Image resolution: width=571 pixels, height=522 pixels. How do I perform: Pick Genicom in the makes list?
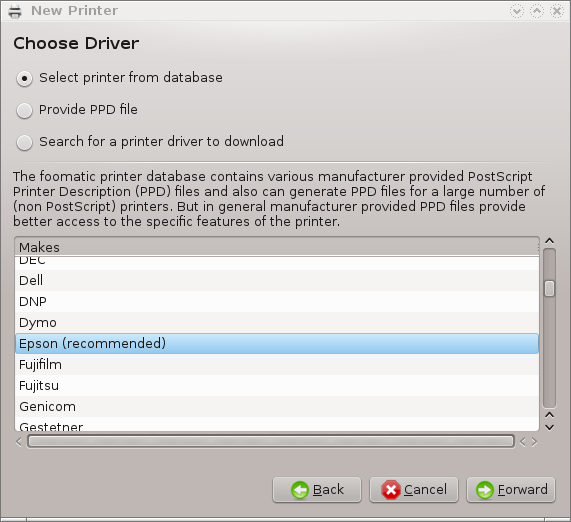coord(277,407)
